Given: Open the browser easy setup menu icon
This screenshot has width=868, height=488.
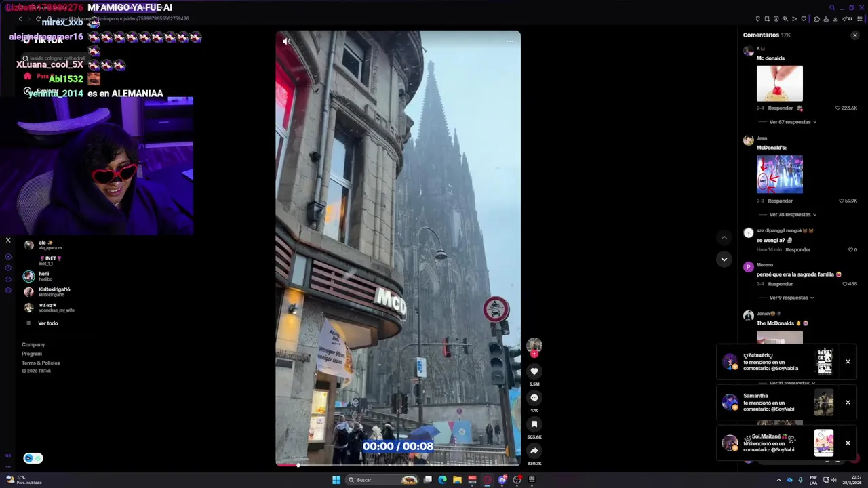Looking at the screenshot, I should [x=859, y=19].
